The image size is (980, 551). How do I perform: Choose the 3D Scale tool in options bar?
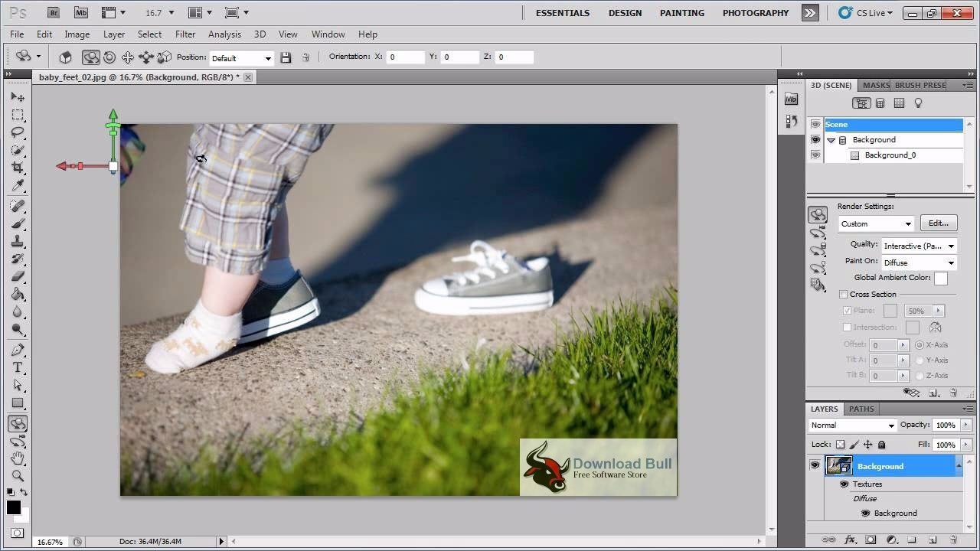coord(164,57)
